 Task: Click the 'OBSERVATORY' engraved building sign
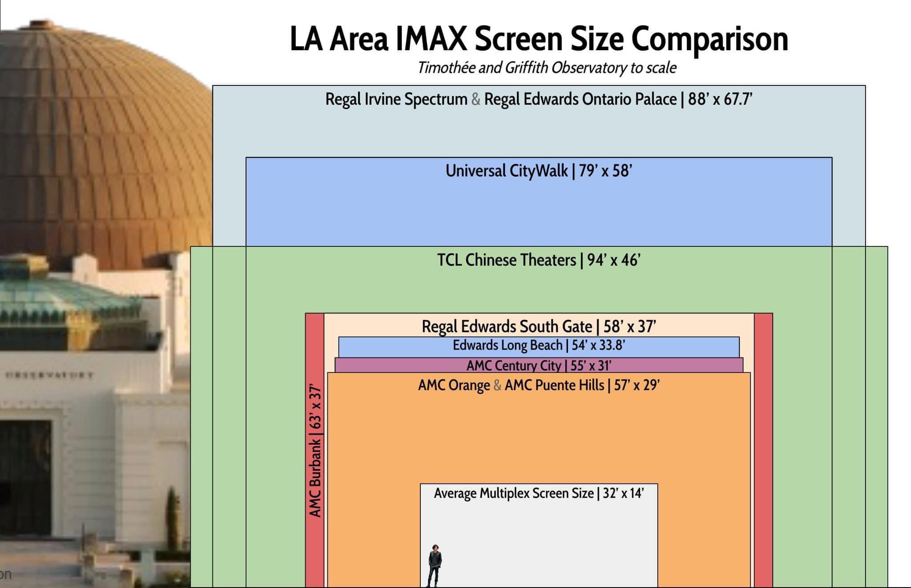[49, 375]
